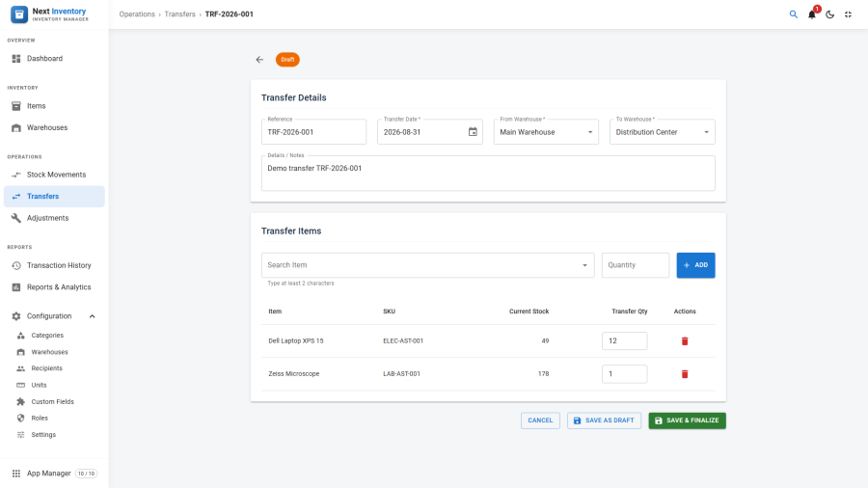Click the Transfers arrows icon

[x=16, y=197]
